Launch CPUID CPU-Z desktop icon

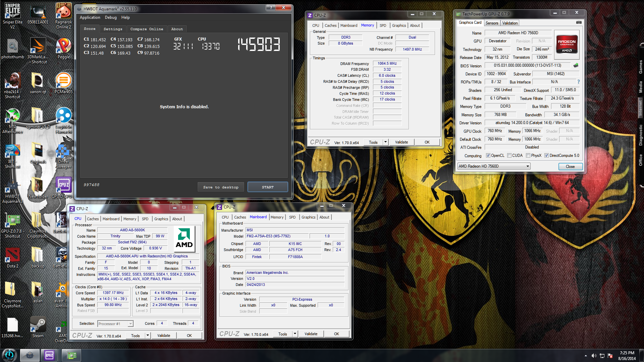point(63,188)
